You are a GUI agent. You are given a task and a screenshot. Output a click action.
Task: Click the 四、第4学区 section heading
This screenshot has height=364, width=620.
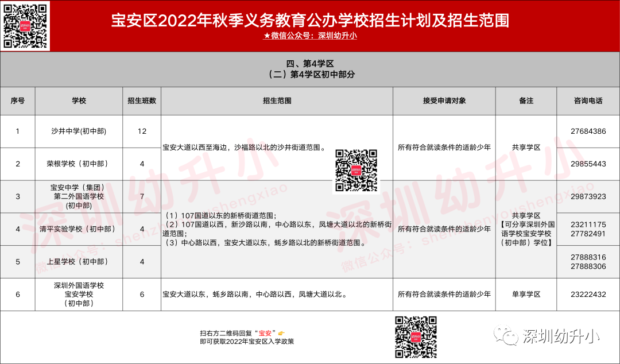(x=310, y=64)
